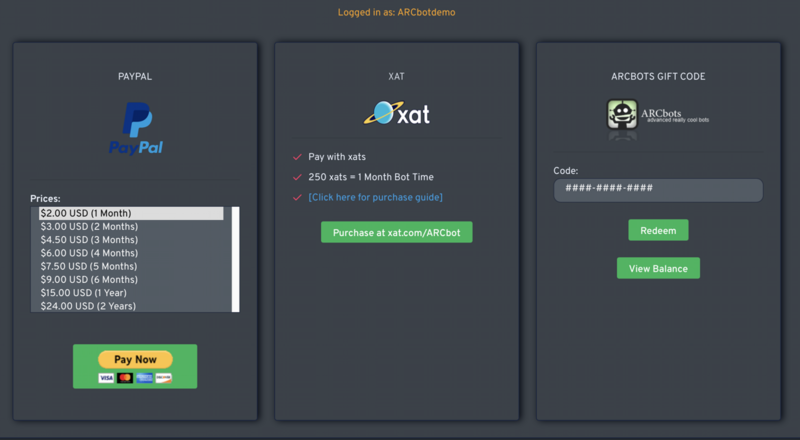Click the PayPal logo
800x440 pixels.
[x=136, y=129]
